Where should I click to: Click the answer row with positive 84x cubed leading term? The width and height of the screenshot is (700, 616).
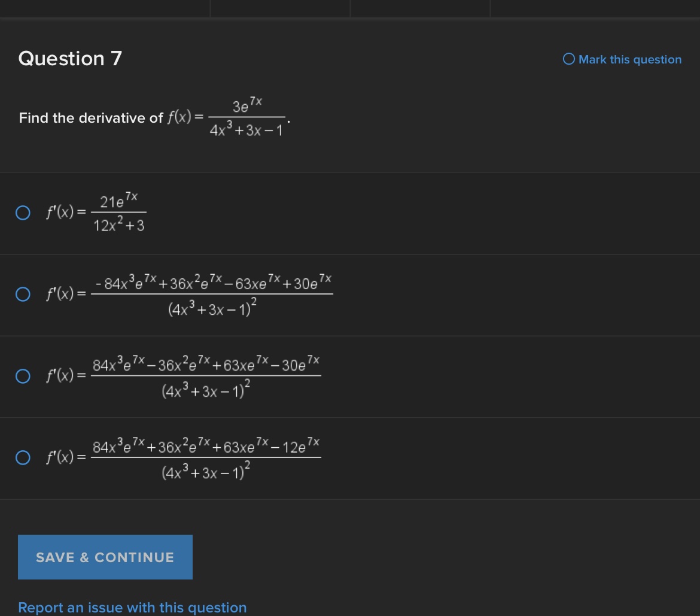point(206,376)
